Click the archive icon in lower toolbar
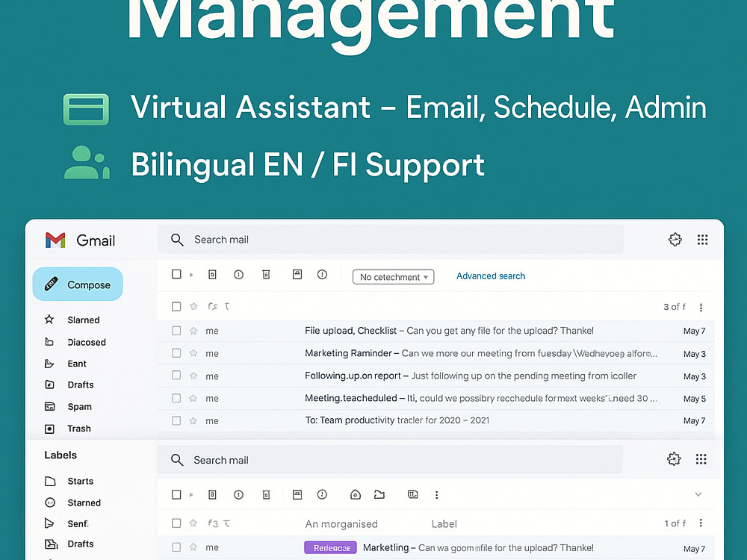This screenshot has width=747, height=560. coord(212,495)
